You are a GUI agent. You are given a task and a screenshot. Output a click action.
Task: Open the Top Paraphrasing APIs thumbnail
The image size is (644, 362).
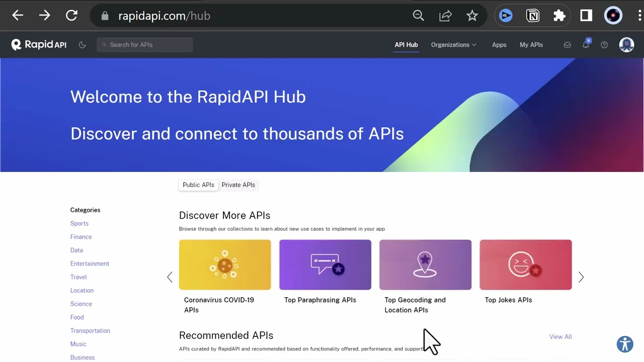coord(325,265)
